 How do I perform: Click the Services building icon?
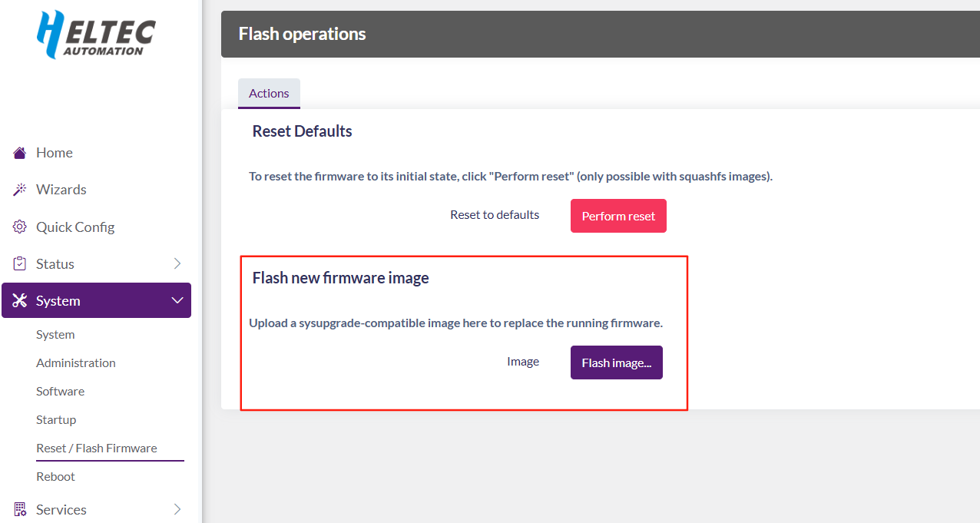point(20,509)
